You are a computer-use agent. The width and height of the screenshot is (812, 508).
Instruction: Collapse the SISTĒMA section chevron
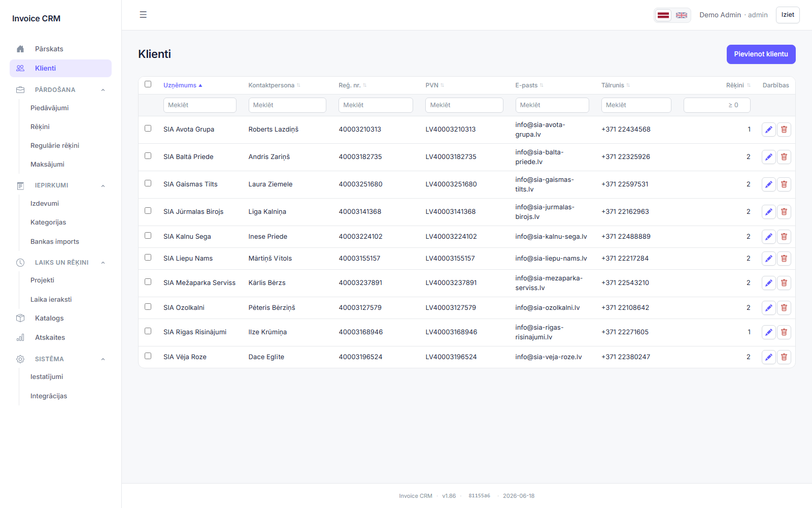(103, 359)
